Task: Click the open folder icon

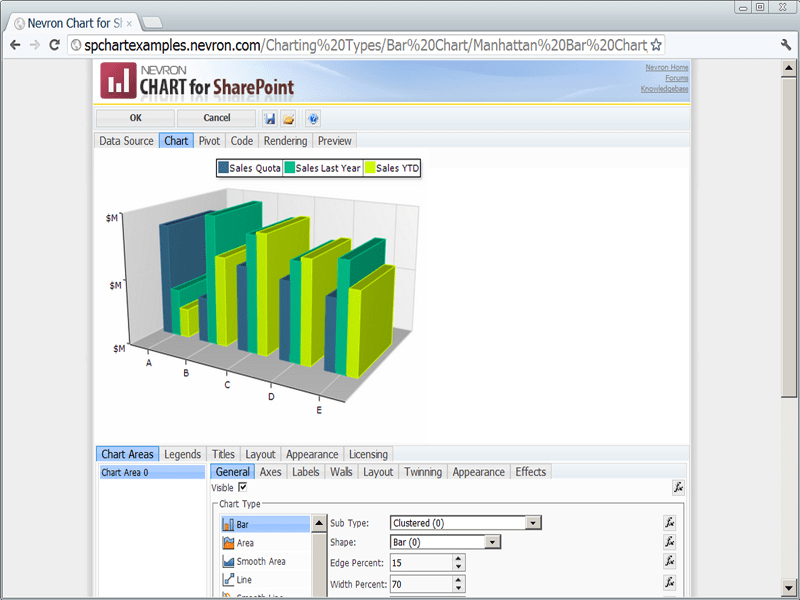Action: tap(289, 118)
